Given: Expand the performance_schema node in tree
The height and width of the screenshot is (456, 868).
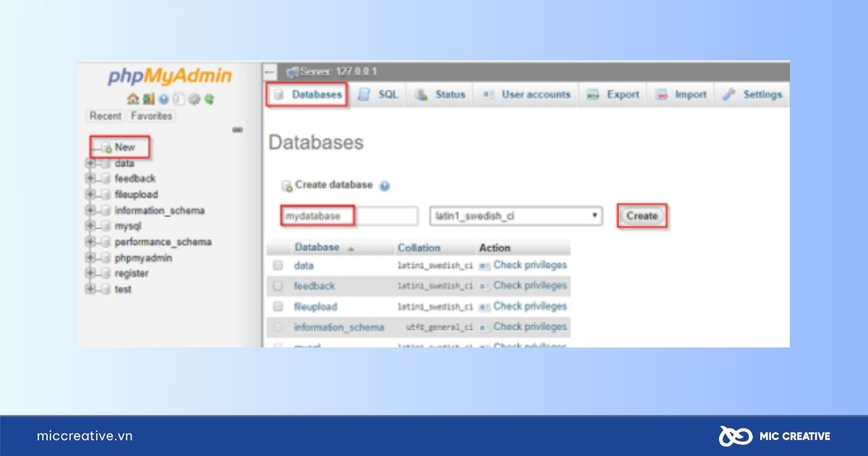Looking at the screenshot, I should pos(90,242).
